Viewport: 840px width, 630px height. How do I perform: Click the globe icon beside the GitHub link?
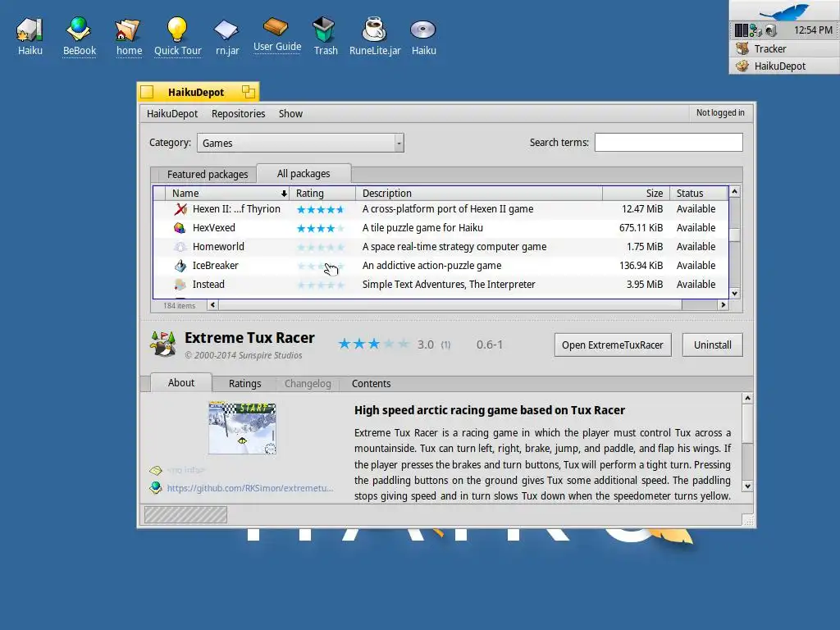point(156,488)
